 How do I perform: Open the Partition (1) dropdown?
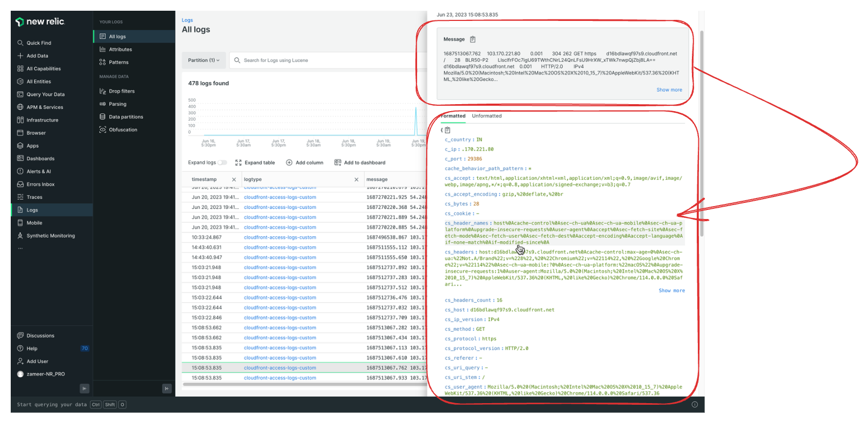[x=203, y=60]
